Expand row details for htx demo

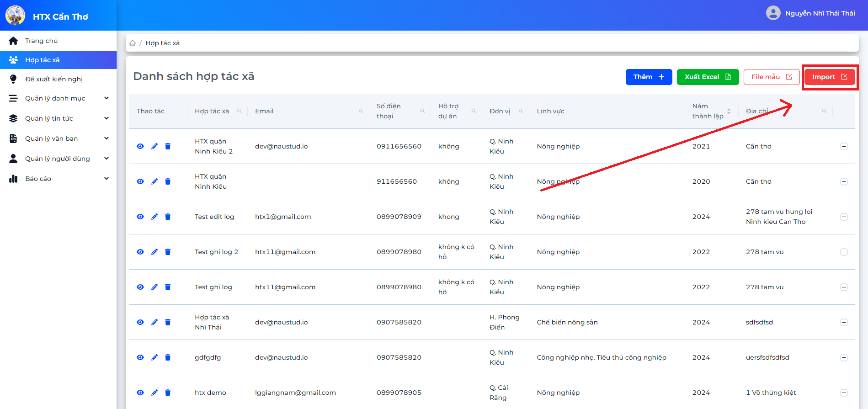tap(844, 393)
